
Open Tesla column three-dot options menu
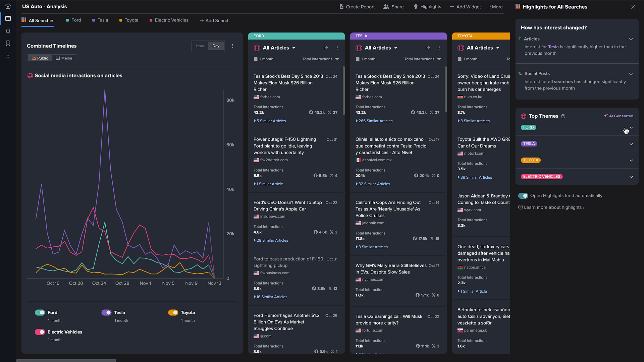coord(439,48)
